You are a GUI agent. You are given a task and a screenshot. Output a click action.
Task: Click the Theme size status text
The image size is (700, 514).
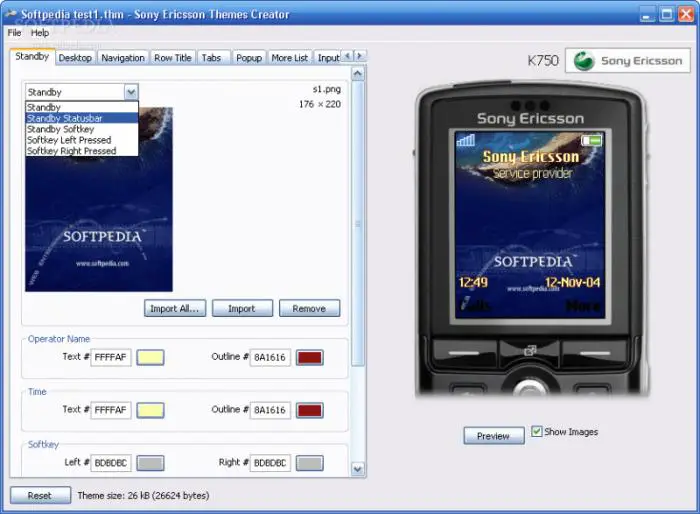(x=143, y=496)
